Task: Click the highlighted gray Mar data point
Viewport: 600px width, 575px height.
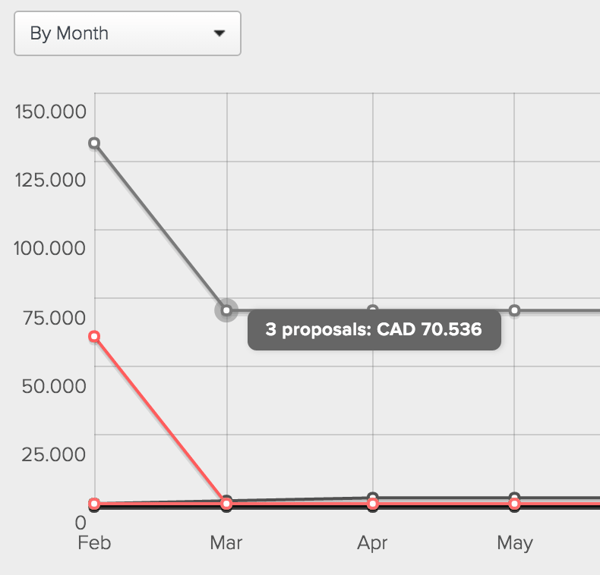Action: click(x=227, y=310)
